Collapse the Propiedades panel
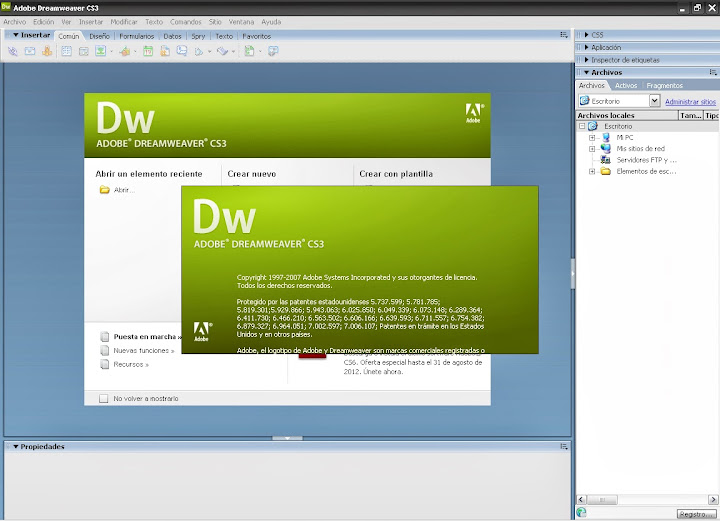 (16, 447)
